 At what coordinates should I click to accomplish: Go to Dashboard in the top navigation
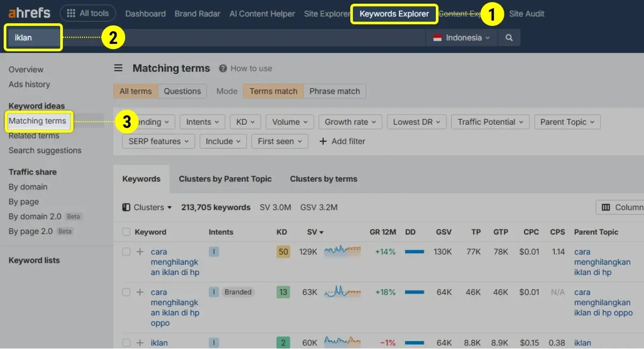tap(145, 13)
